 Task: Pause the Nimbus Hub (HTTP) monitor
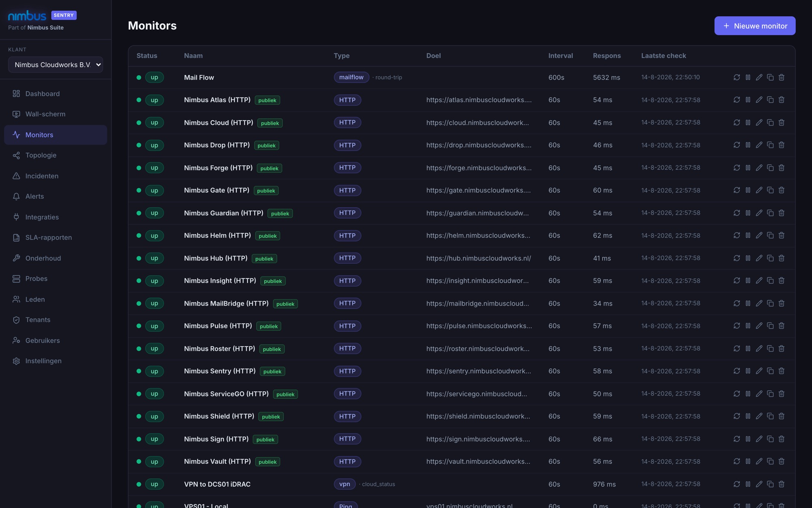coord(748,258)
